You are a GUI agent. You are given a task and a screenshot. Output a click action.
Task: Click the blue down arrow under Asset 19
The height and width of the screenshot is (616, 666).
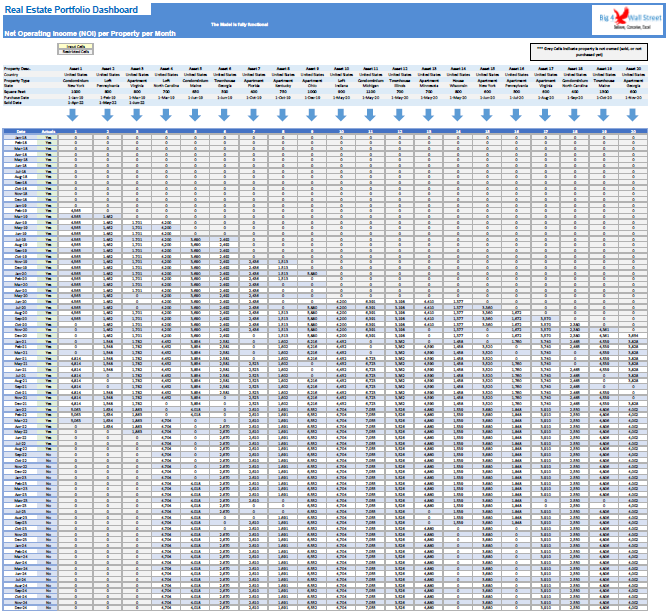coord(604,115)
